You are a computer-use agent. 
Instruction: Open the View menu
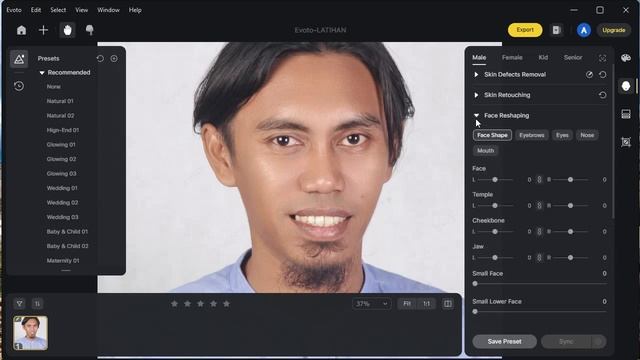[82, 10]
